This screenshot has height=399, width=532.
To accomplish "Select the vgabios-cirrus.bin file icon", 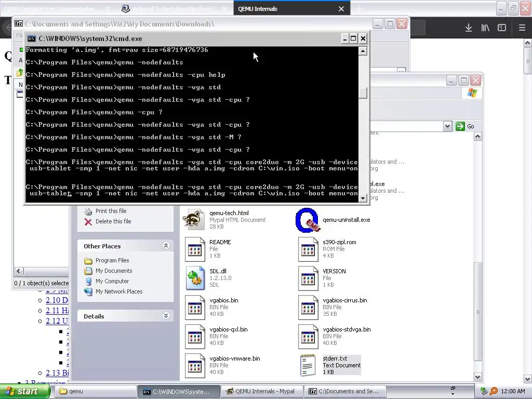I will [308, 308].
